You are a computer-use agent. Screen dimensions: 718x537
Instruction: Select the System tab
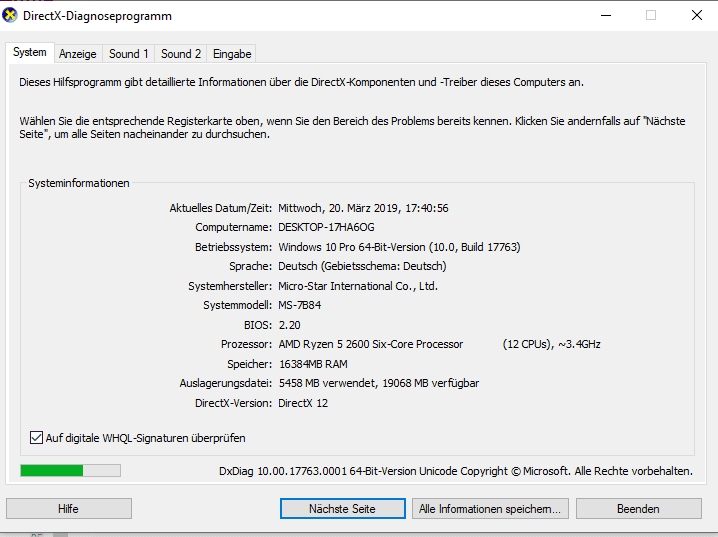pos(30,52)
